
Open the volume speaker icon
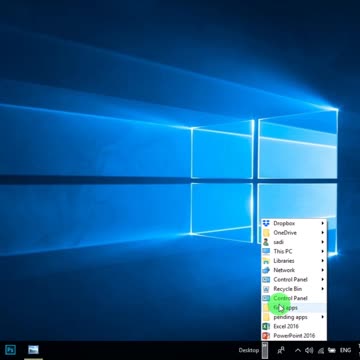click(x=309, y=350)
